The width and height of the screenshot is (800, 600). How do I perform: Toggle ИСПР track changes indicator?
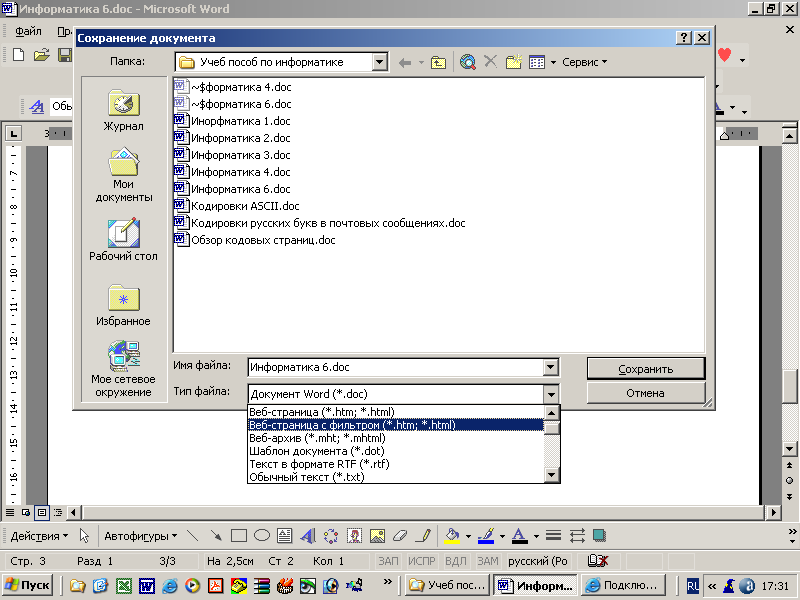421,561
